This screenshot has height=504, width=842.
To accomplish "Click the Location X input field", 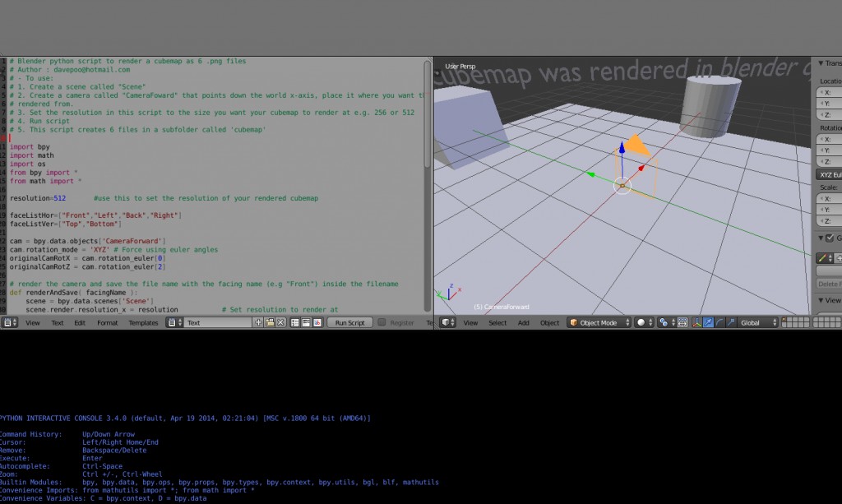I will click(830, 91).
